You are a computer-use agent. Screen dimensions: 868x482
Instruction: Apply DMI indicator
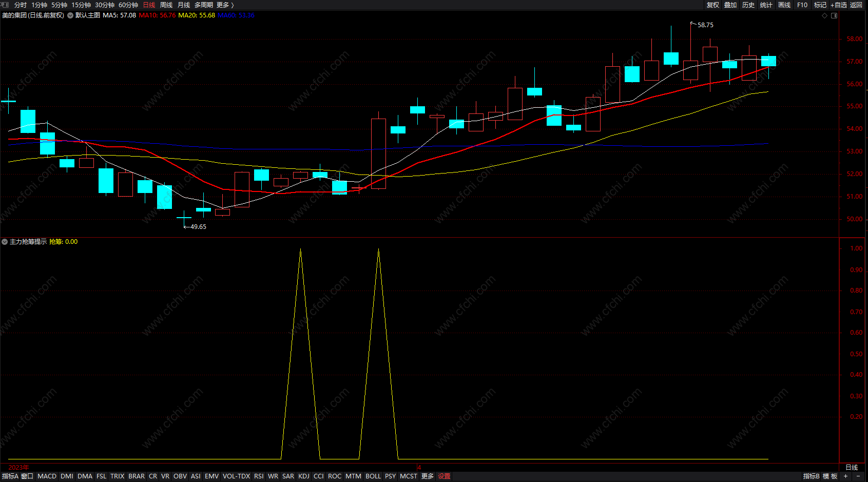click(x=67, y=476)
